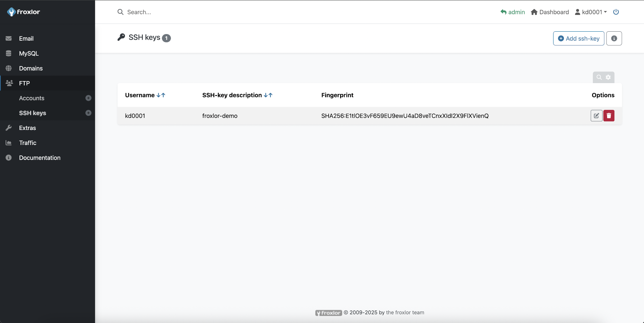The width and height of the screenshot is (644, 323).
Task: Log out using the power icon
Action: (x=616, y=12)
